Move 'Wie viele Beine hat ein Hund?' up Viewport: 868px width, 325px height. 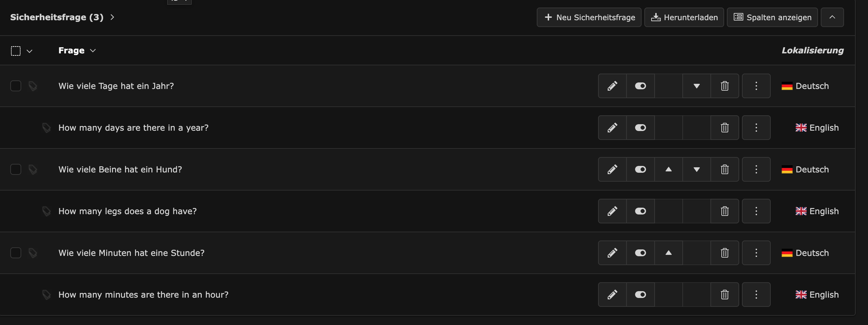[x=668, y=169]
